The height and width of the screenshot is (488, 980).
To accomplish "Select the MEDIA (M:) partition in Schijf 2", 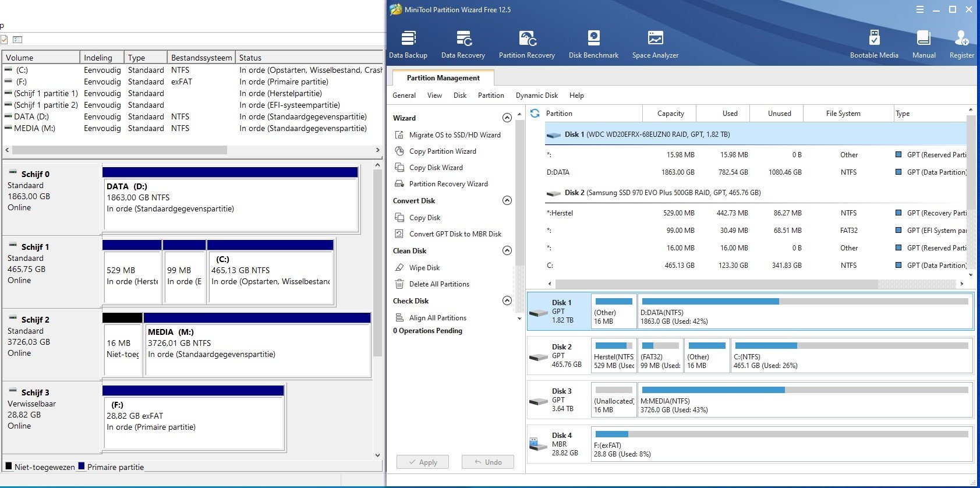I will click(257, 345).
